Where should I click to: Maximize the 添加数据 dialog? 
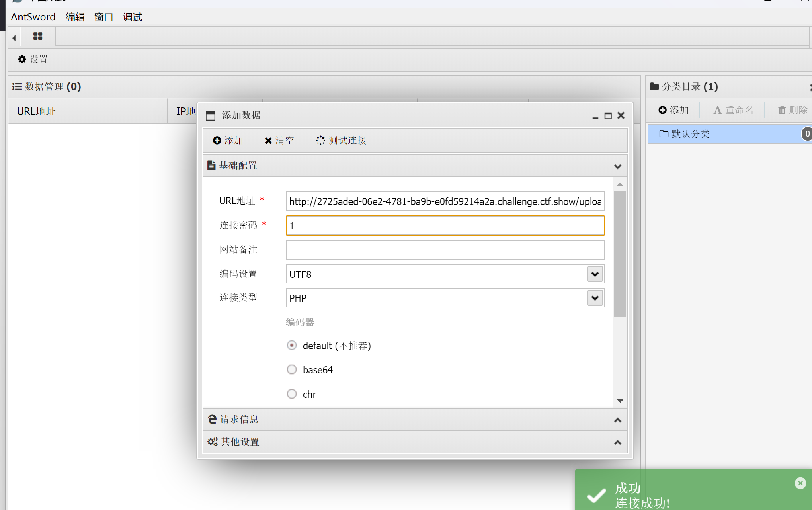(608, 116)
